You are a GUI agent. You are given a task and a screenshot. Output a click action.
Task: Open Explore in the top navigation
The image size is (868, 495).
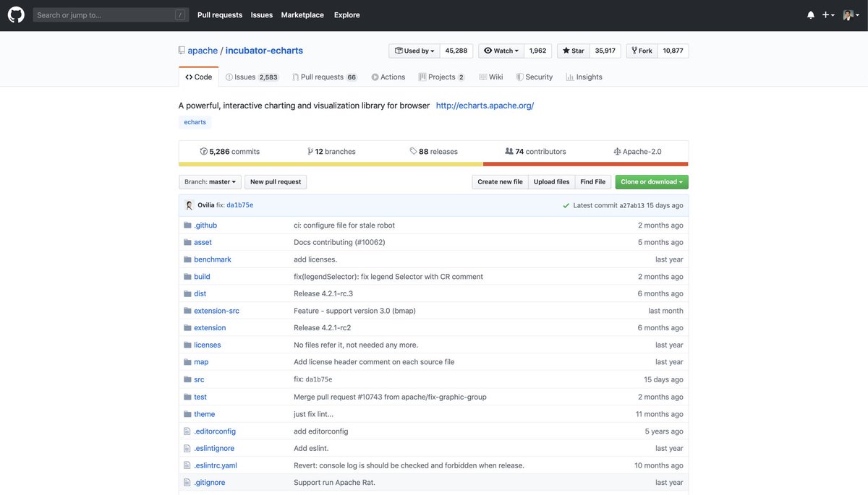tap(346, 15)
